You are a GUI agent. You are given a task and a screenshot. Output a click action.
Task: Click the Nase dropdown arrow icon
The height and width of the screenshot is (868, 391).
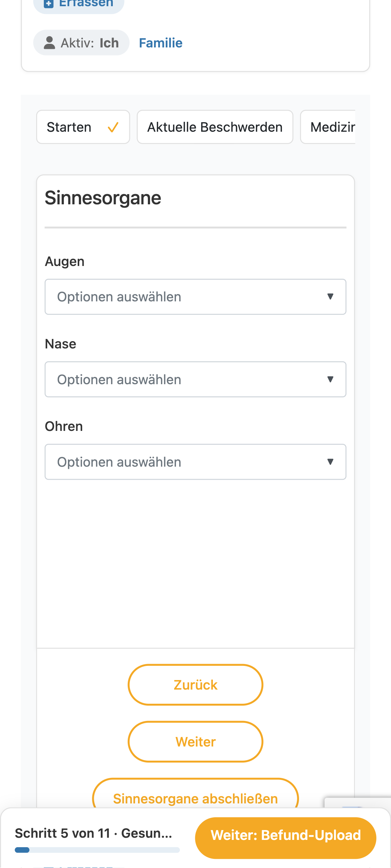(x=330, y=379)
